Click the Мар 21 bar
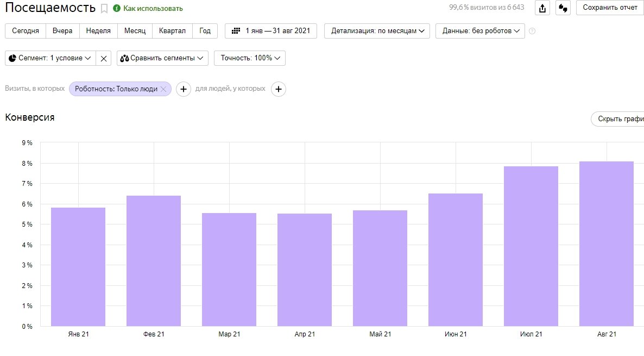644x356 pixels. coord(229,269)
